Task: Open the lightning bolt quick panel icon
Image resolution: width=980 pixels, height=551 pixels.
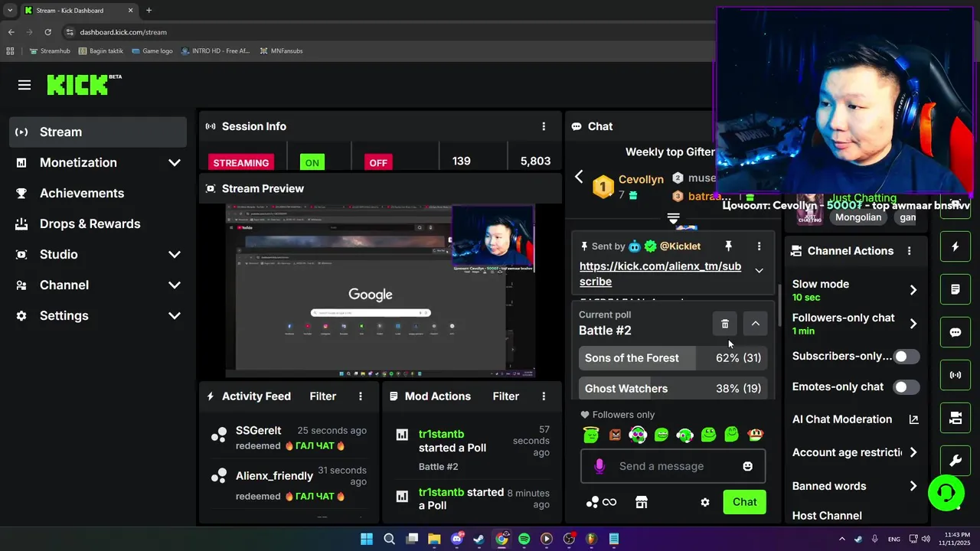Action: pos(955,246)
